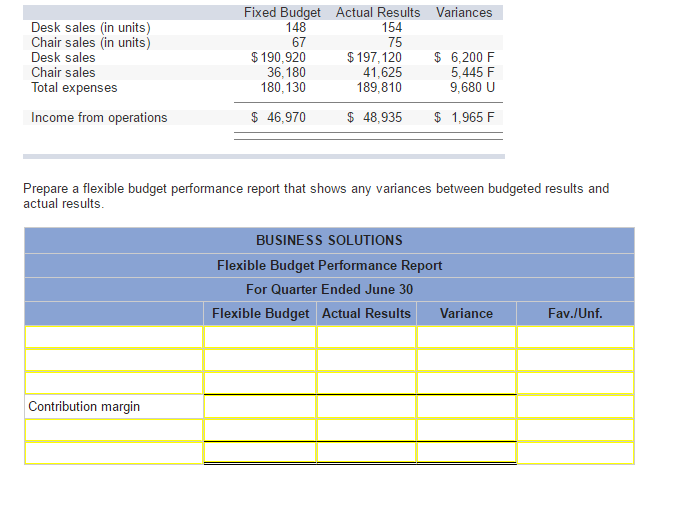Open Fav./Unf. cell in second row
This screenshot has width=684, height=506.
(x=575, y=360)
